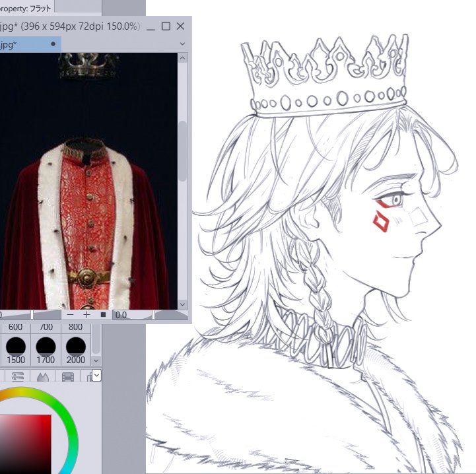The image size is (476, 474).
Task: Select the 1700 brush size preset
Action: 46,350
